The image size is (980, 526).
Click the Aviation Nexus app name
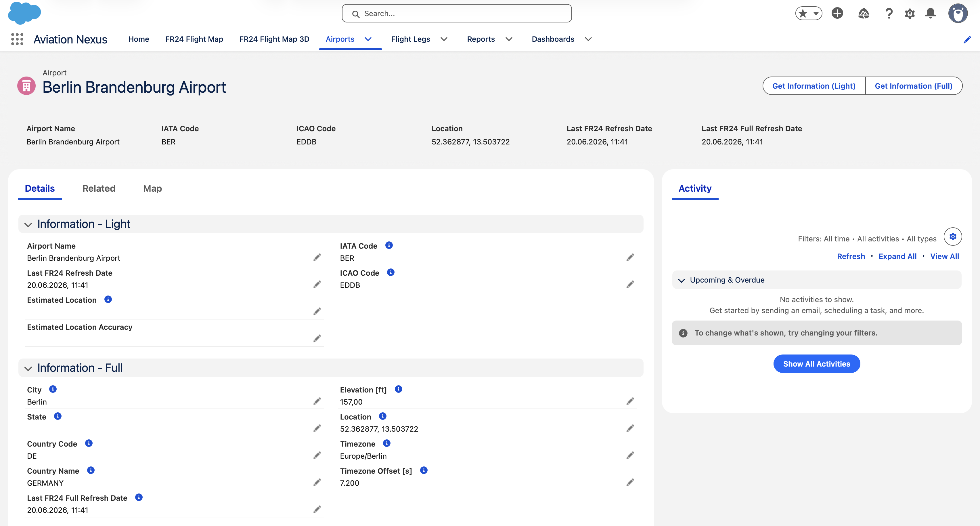click(70, 39)
